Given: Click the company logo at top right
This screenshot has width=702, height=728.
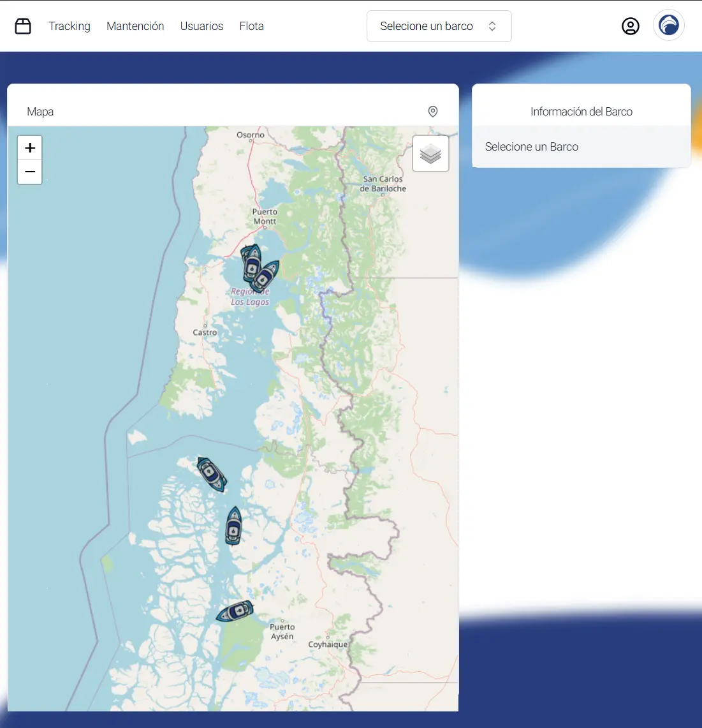Looking at the screenshot, I should 669,26.
